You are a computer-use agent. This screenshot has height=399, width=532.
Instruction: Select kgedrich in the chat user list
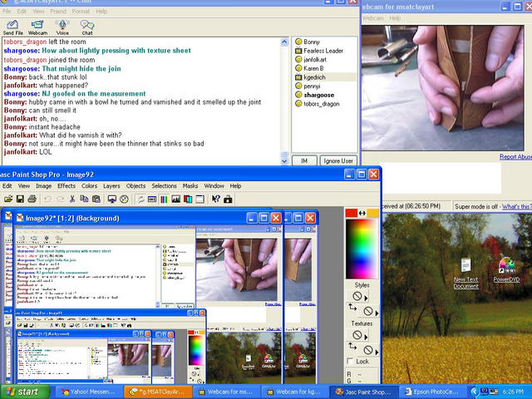click(325, 77)
